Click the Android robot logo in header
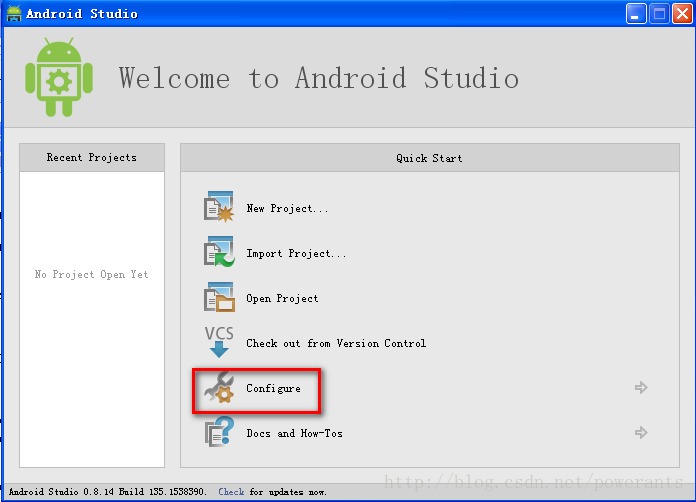The image size is (696, 502). pos(59,77)
